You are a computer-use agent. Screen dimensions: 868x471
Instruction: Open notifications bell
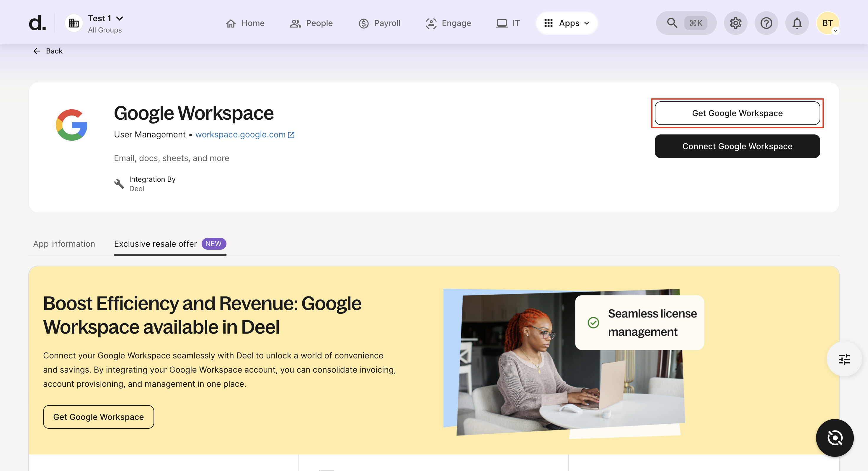coord(797,23)
